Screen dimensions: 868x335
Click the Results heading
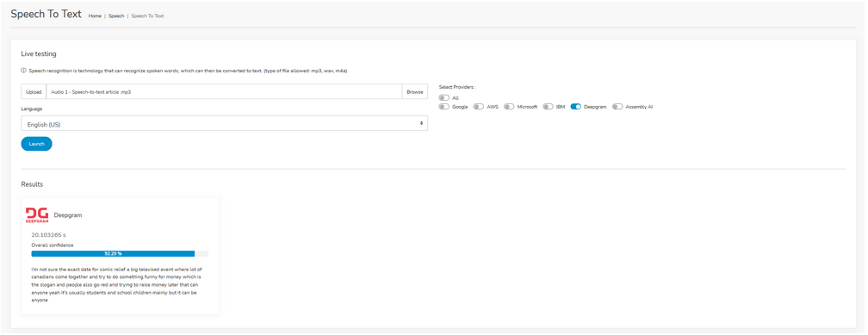coord(32,183)
